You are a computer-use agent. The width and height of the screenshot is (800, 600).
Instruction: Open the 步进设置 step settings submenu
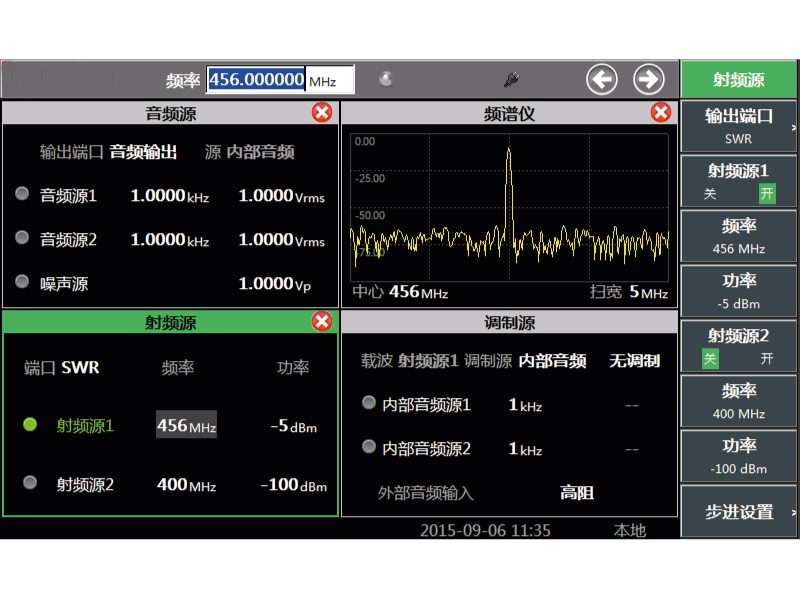click(x=738, y=512)
